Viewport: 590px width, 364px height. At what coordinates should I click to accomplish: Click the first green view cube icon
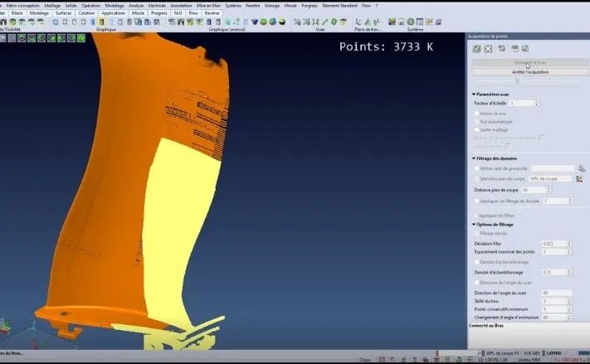(x=22, y=38)
